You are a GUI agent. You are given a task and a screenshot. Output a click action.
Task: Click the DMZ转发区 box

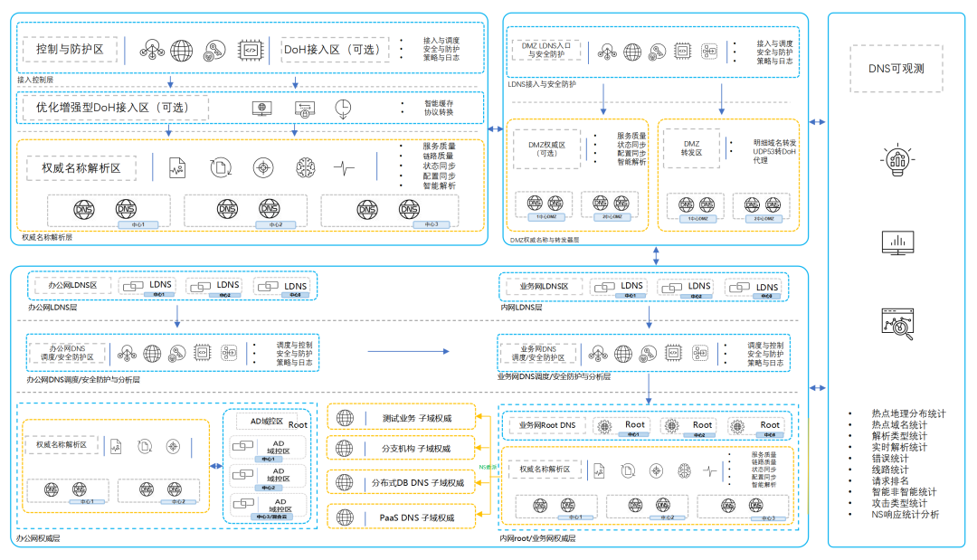click(x=691, y=148)
